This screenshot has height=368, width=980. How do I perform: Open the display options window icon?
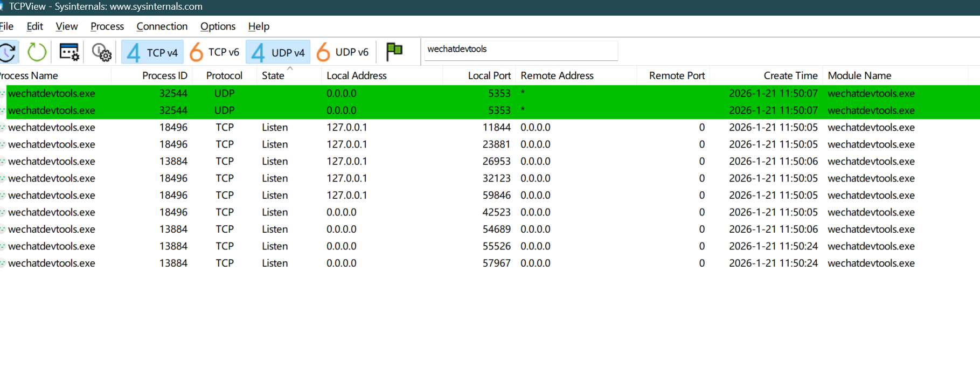click(x=69, y=52)
